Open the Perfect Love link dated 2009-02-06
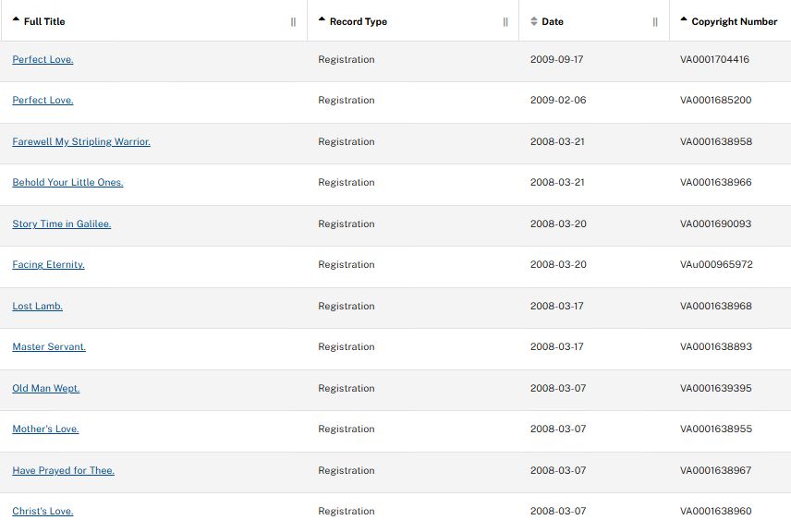 [43, 101]
